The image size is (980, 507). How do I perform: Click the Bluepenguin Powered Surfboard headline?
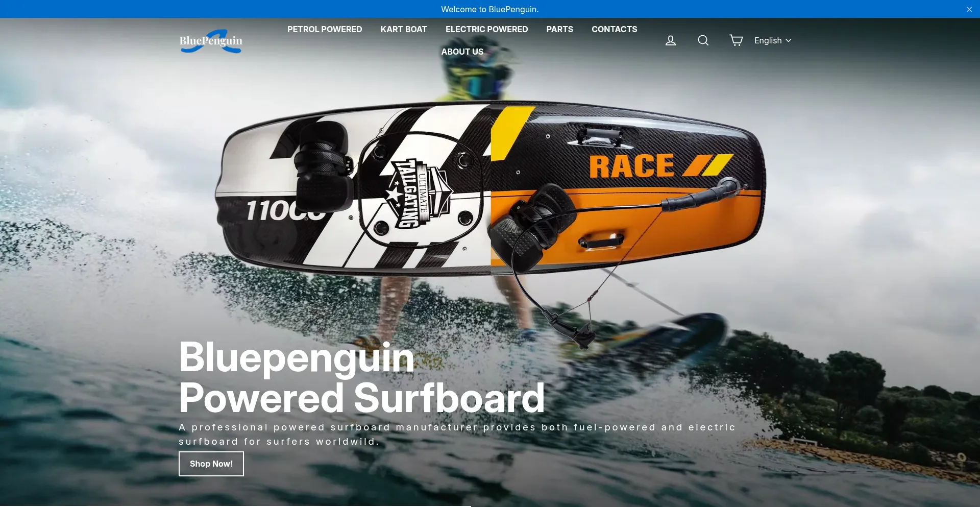tap(361, 378)
